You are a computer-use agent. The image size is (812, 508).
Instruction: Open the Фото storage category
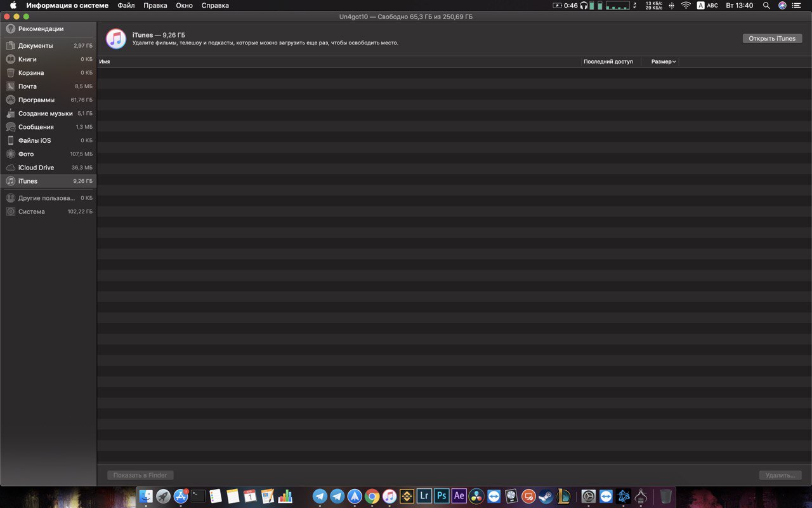(x=48, y=154)
